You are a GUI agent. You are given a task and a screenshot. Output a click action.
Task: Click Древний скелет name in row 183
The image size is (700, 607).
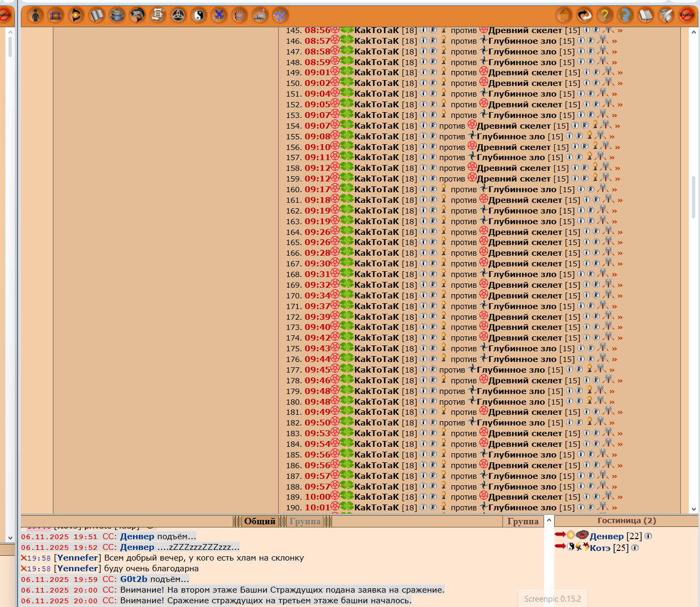point(525,433)
